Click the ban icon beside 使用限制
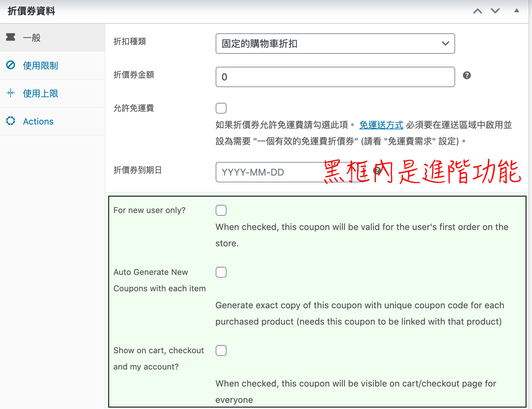This screenshot has width=532, height=409. (x=11, y=65)
